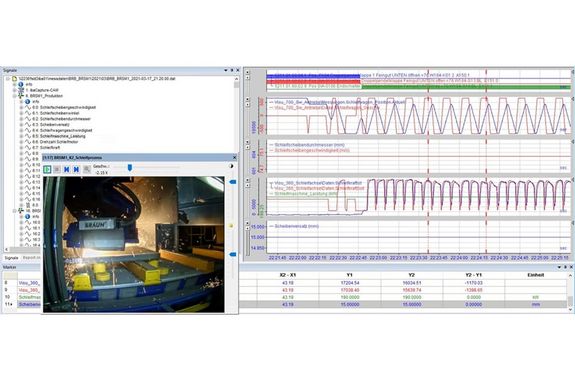Toggle the contrast icon in video window

click(x=231, y=166)
